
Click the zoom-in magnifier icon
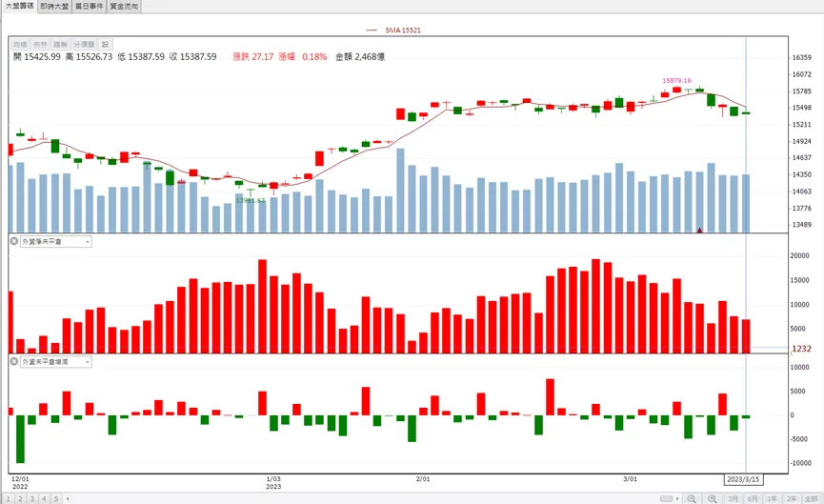point(712,498)
